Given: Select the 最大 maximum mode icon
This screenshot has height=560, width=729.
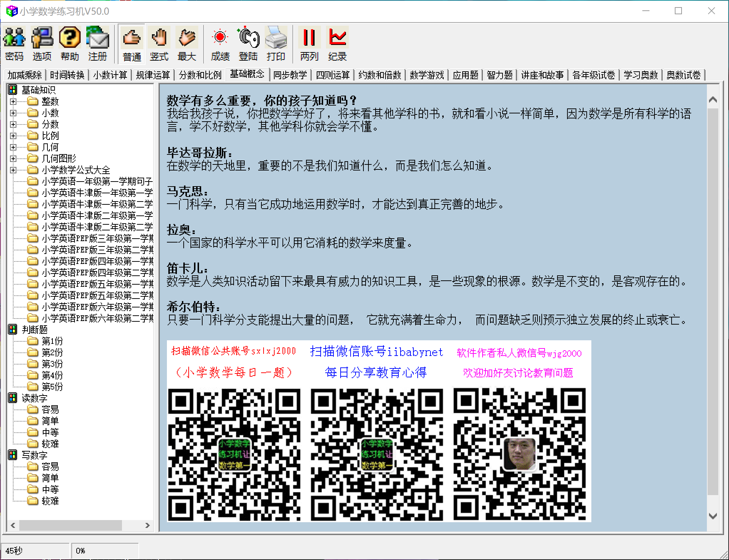Looking at the screenshot, I should click(187, 44).
